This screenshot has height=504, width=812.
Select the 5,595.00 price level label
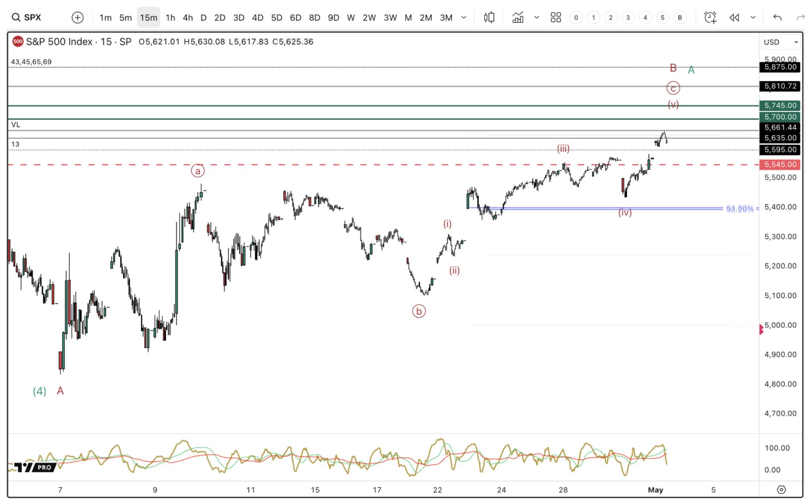[x=780, y=150]
